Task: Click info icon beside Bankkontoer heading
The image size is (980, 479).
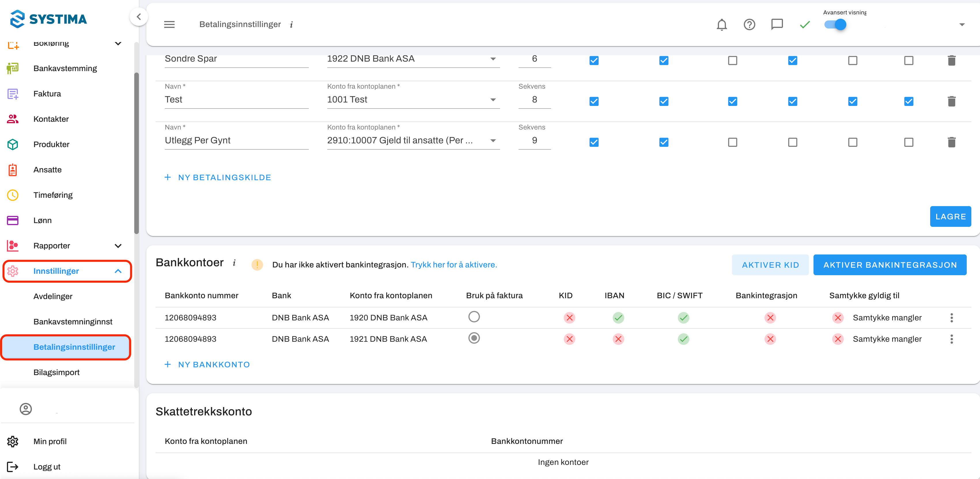Action: tap(234, 263)
